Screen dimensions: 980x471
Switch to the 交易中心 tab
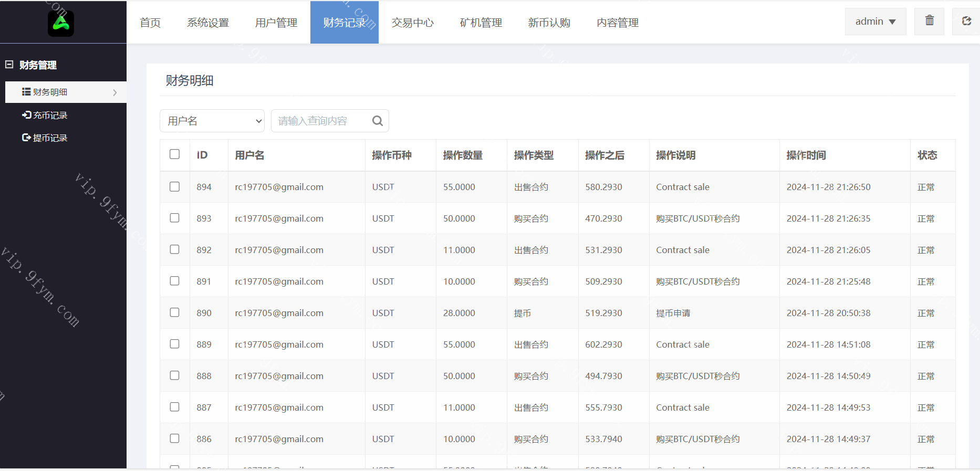(412, 23)
